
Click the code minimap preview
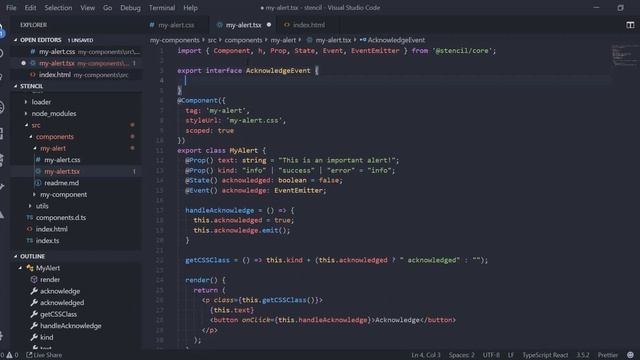tap(623, 55)
